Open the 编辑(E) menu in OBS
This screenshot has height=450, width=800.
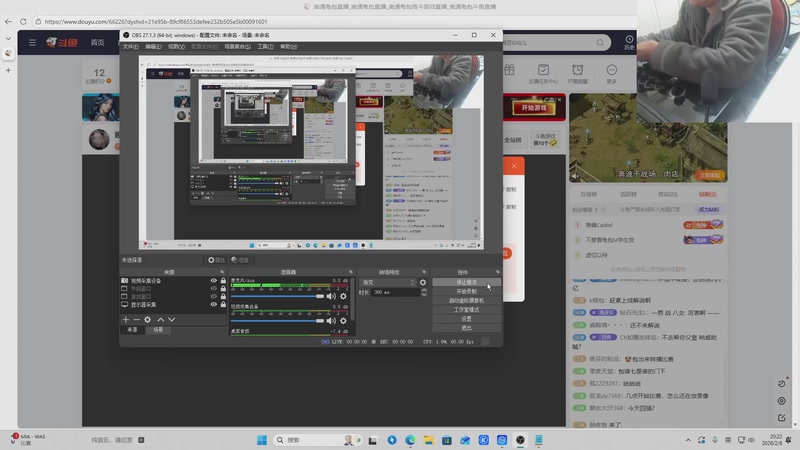point(153,46)
